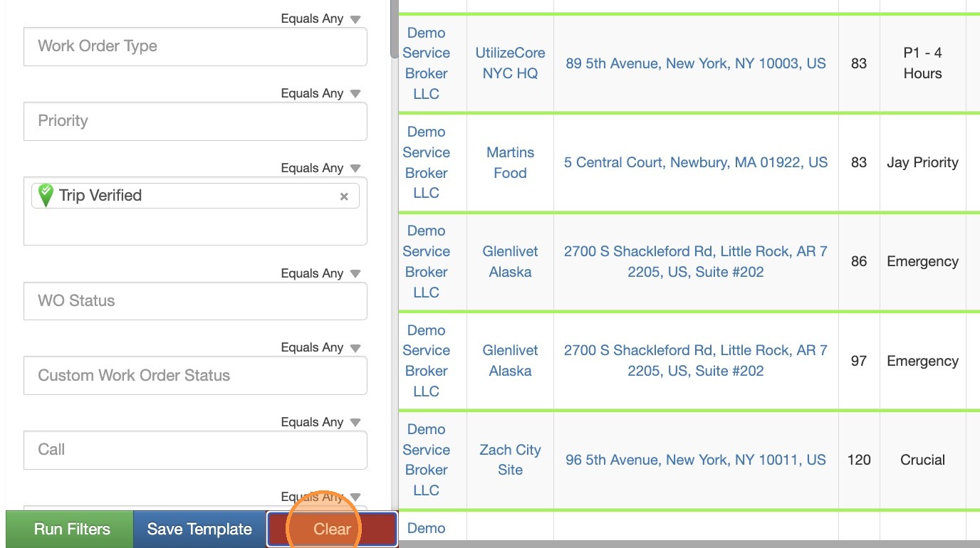Click the '83' cell in UtilizeCore NYC HQ row
The height and width of the screenshot is (548, 980).
pos(859,63)
